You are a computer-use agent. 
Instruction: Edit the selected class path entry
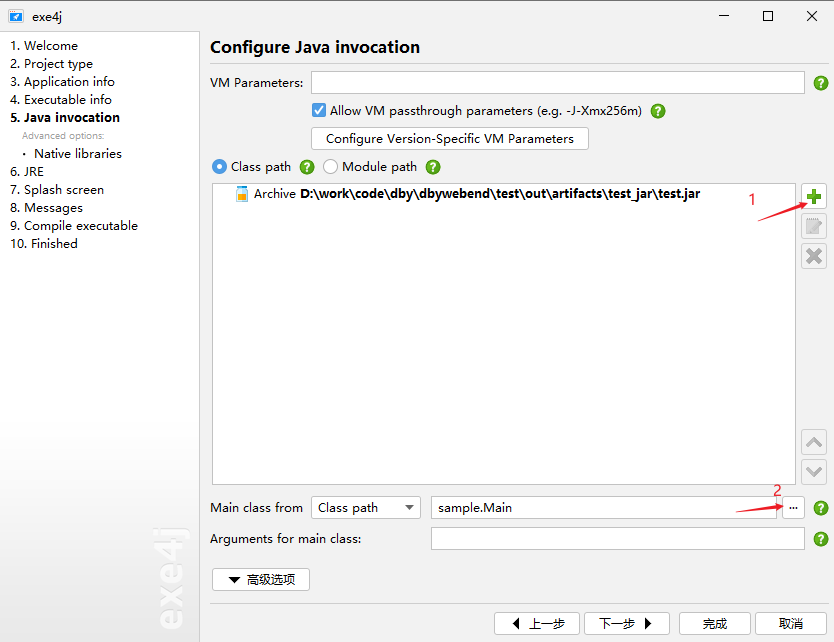pos(813,226)
